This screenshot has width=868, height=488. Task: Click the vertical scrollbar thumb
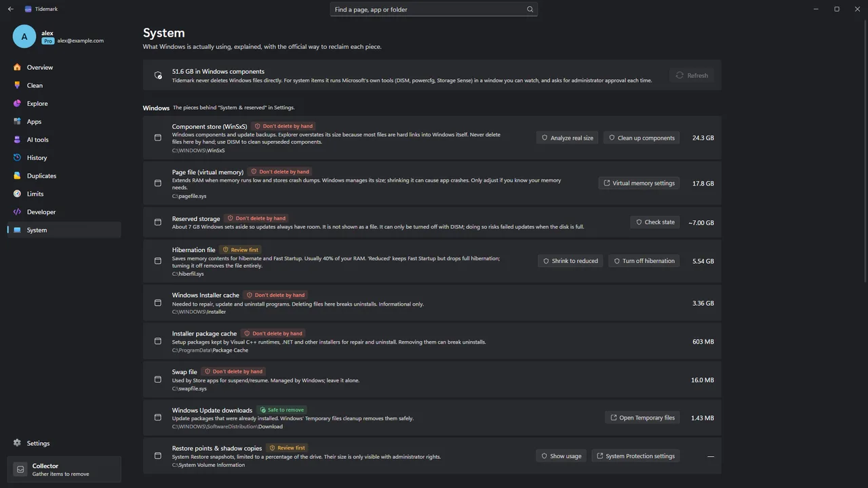(x=865, y=150)
